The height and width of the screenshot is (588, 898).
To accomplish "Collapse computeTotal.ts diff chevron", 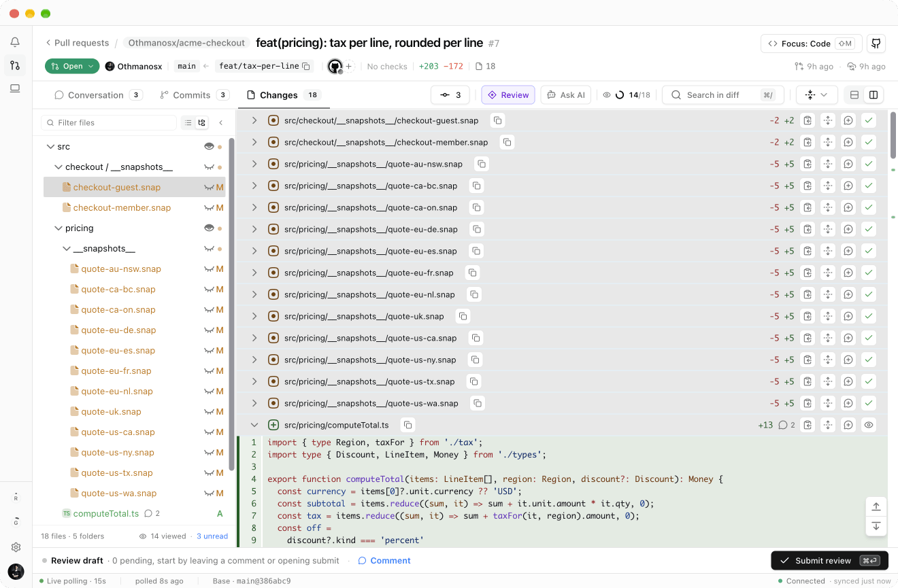I will click(x=254, y=425).
